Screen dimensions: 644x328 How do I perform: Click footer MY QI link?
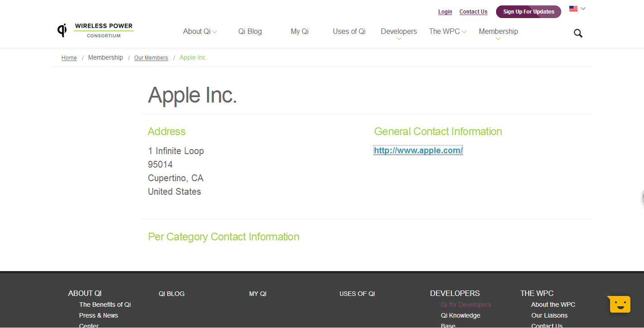pos(258,294)
